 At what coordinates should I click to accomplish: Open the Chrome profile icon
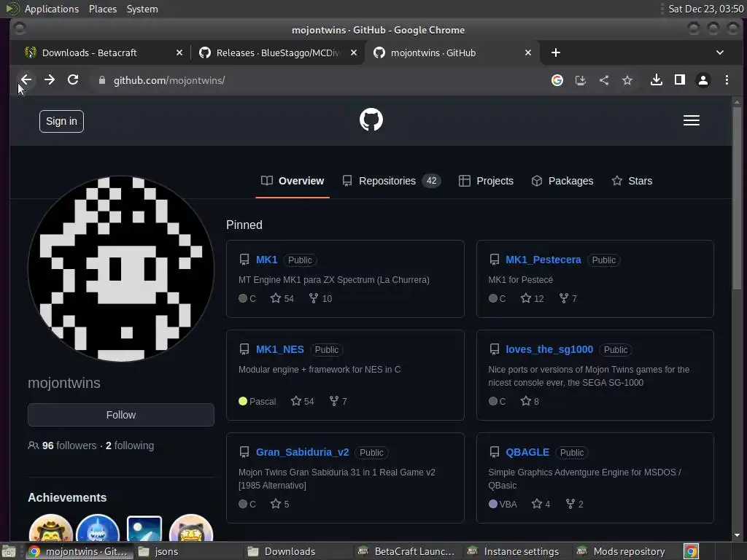(703, 80)
